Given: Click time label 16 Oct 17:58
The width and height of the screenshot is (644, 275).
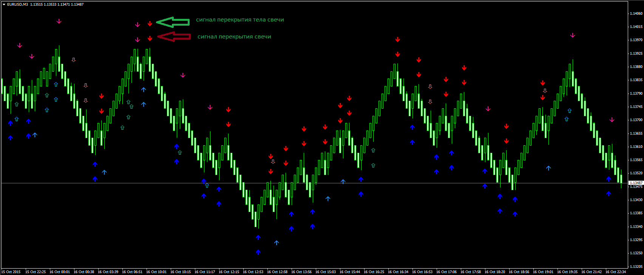Looking at the screenshot, I should pos(471,272).
